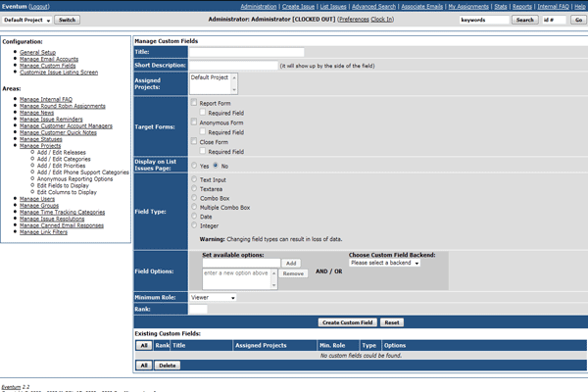The height and width of the screenshot is (392, 588).
Task: Click Anonymous Reporting Options item
Action: (74, 179)
